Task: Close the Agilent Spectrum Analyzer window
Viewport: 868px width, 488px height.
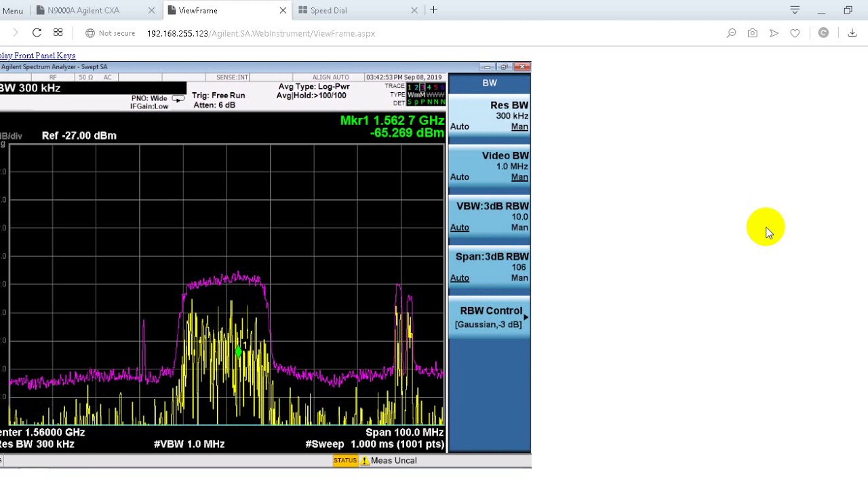Action: tap(521, 66)
